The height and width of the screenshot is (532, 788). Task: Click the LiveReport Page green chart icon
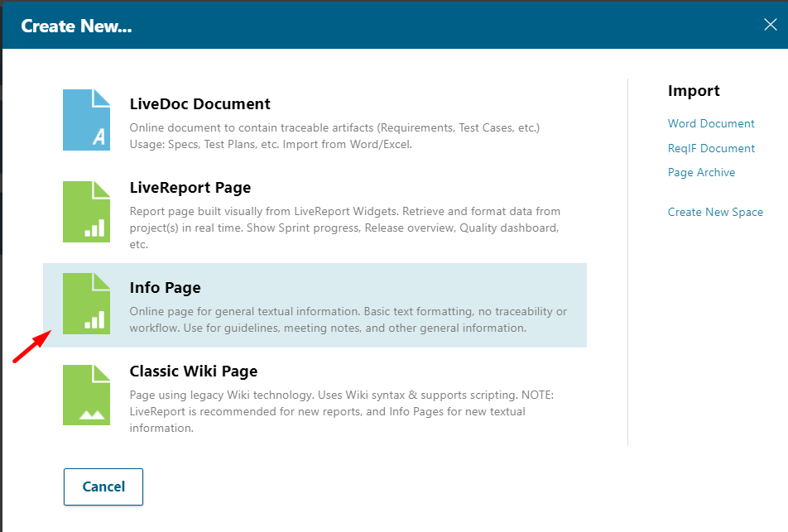coord(86,212)
